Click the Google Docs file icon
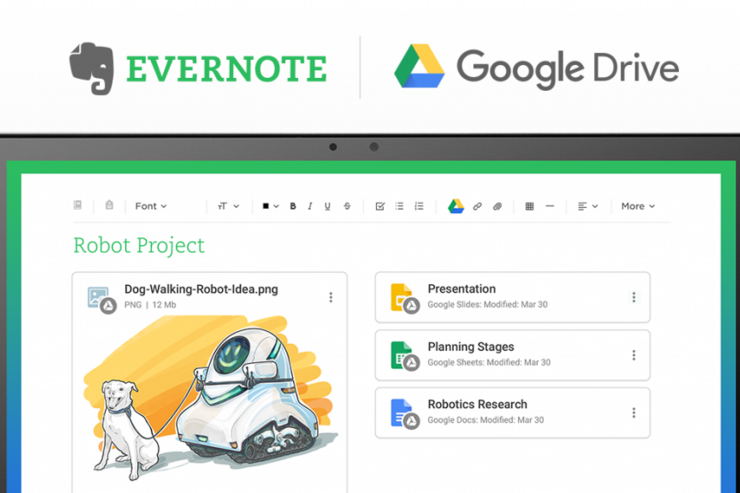Screen dimensions: 740x493 coord(404,414)
